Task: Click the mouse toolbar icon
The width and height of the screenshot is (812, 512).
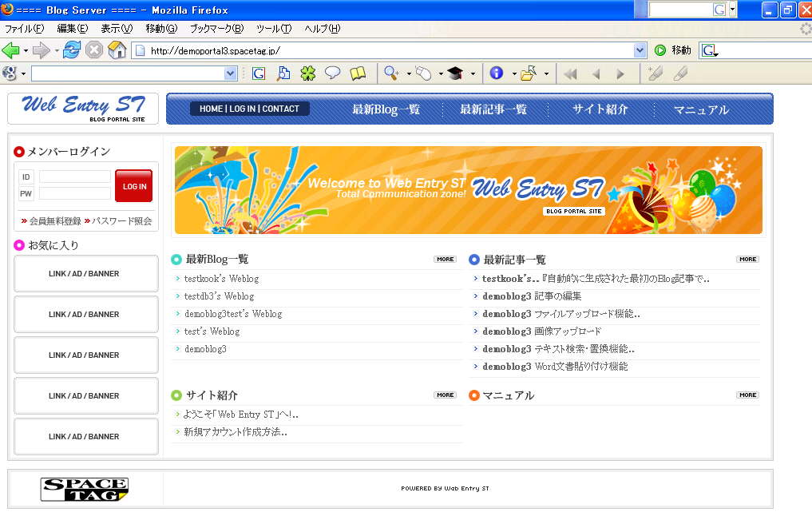Action: tap(423, 73)
